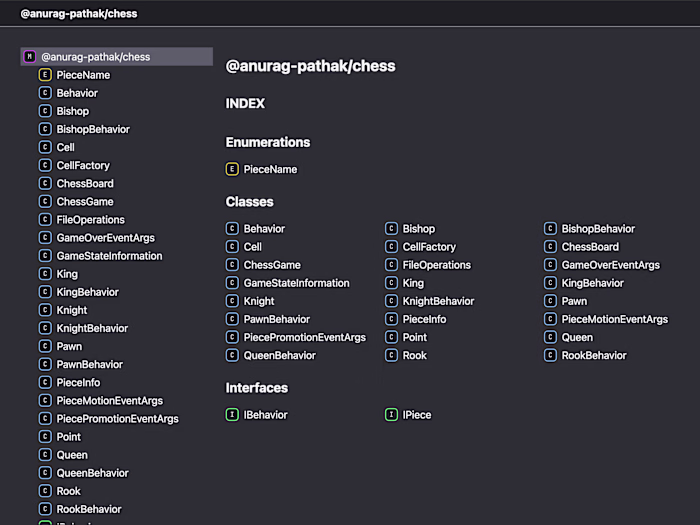Open the PiecePromotionEventArgs class link in index
700x525 pixels.
(305, 338)
